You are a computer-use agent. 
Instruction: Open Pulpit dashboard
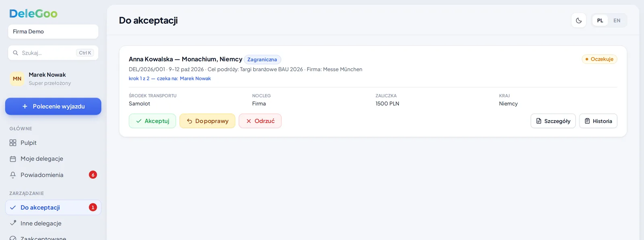(53, 143)
